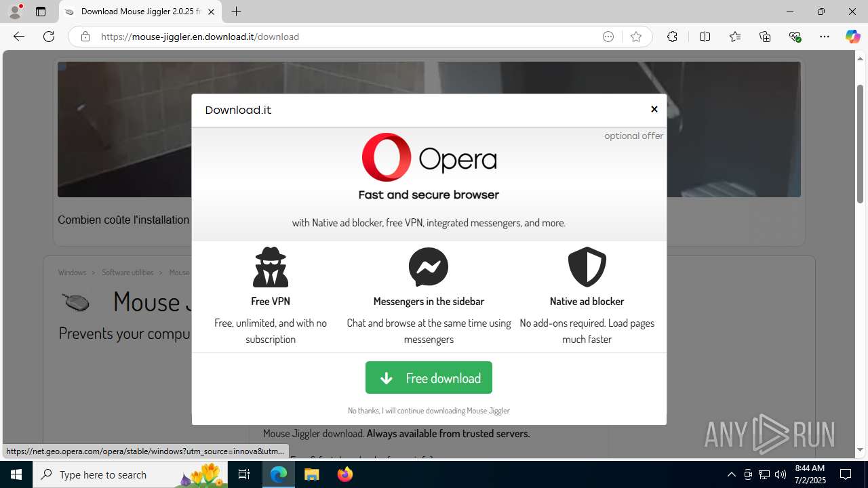The height and width of the screenshot is (488, 868).
Task: Close the Mouse Jiggler browser tab
Action: [x=211, y=12]
